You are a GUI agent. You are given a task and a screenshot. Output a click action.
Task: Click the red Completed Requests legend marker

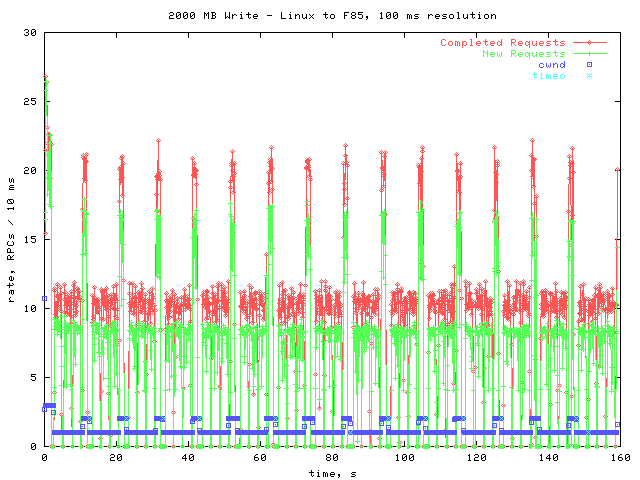[x=589, y=43]
